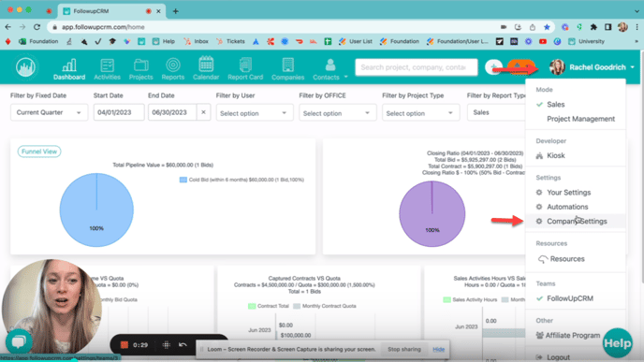
Task: Choose Company Settings from the menu
Action: pos(576,221)
